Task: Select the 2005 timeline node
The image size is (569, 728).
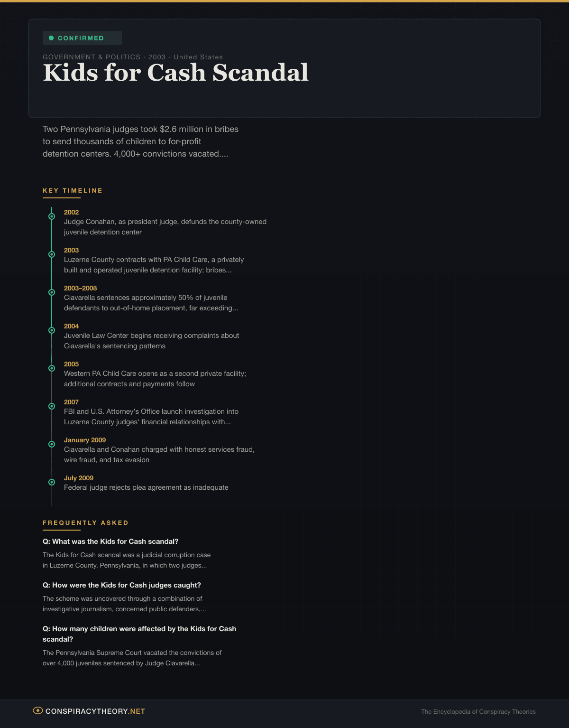Action: pyautogui.click(x=52, y=368)
